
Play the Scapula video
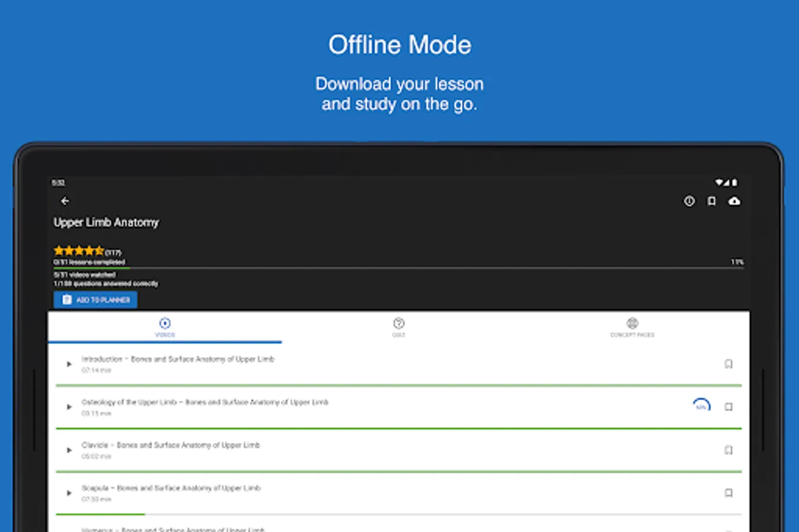pos(69,493)
